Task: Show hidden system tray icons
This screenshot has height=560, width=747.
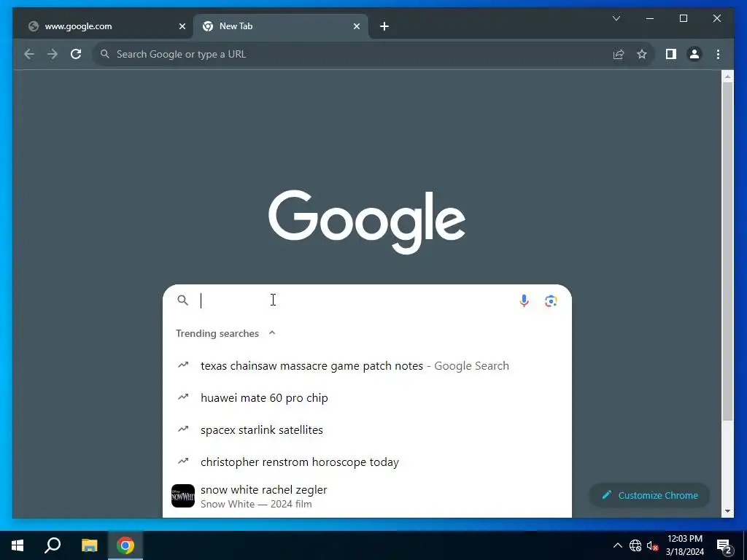Action: [x=617, y=545]
